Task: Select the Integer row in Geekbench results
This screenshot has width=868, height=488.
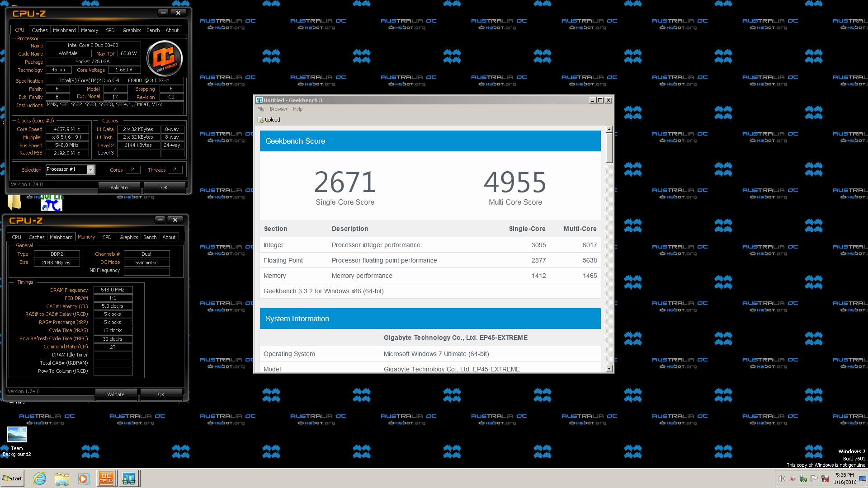Action: 430,245
